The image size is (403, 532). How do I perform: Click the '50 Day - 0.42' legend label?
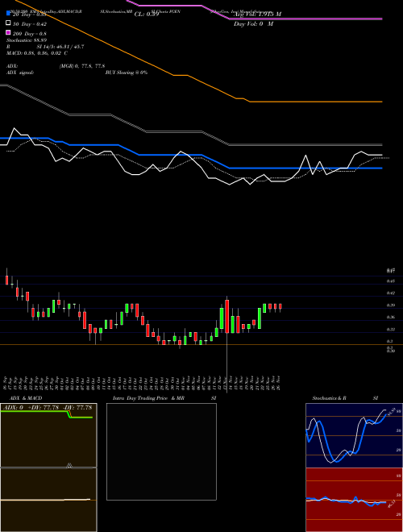[30, 24]
